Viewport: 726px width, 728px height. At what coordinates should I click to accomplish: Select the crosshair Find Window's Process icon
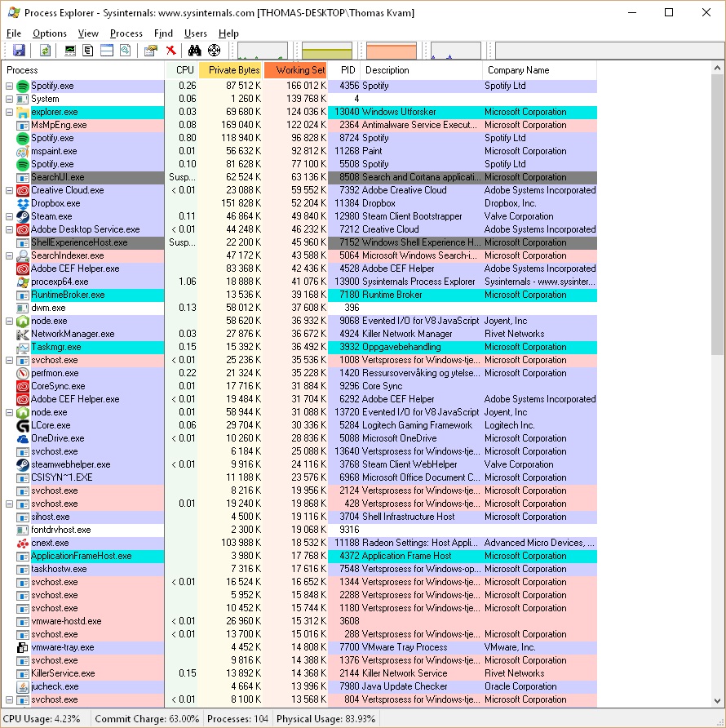coord(214,50)
